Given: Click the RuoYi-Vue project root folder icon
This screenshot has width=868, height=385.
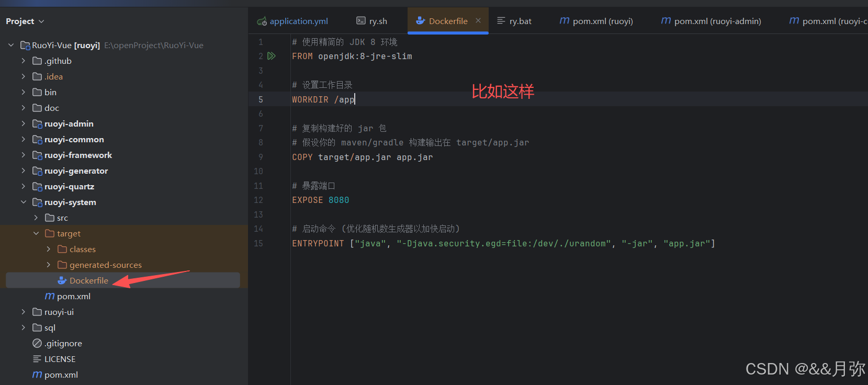Looking at the screenshot, I should [25, 45].
